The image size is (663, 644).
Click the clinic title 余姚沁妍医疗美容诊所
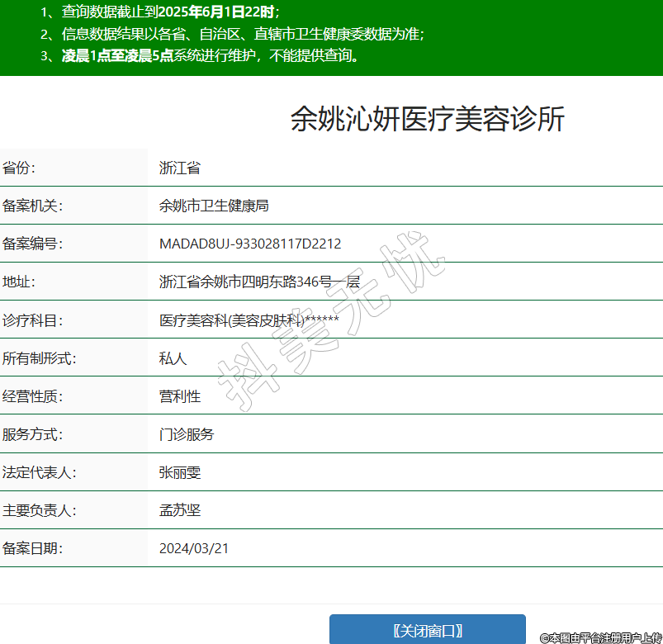coord(427,120)
